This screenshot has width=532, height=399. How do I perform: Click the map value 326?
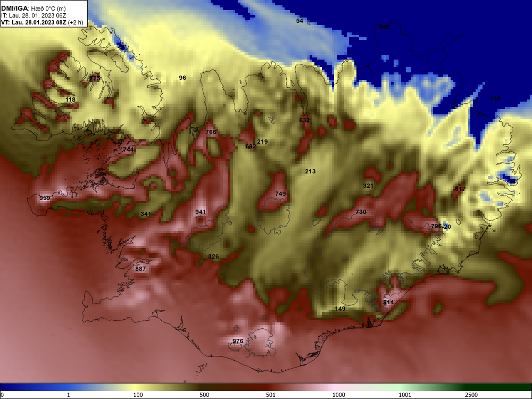tap(213, 256)
